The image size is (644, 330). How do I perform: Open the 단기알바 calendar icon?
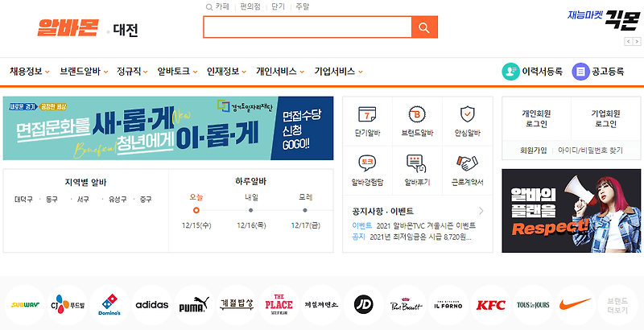click(367, 114)
